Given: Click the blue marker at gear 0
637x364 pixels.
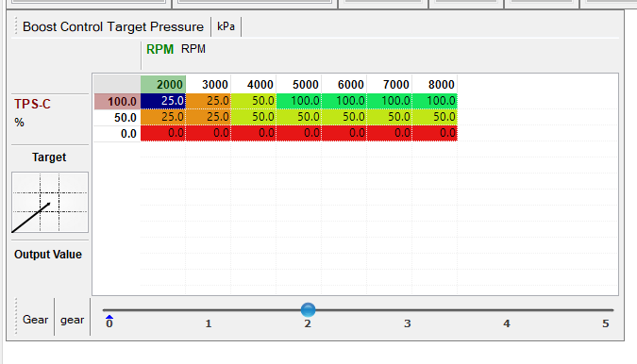Looking at the screenshot, I should coord(109,318).
